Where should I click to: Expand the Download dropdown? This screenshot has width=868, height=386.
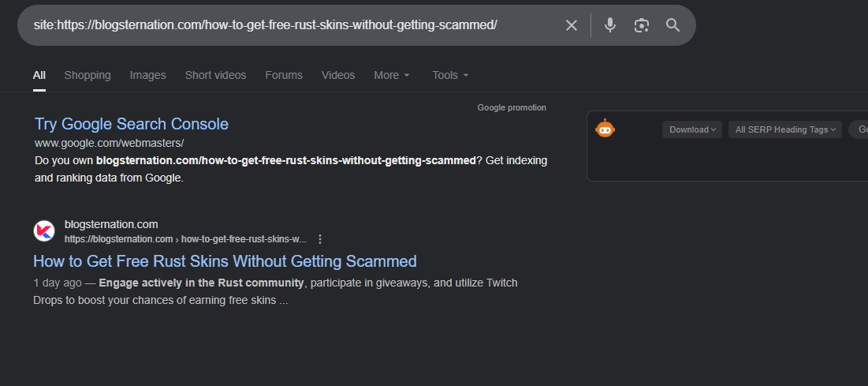692,129
